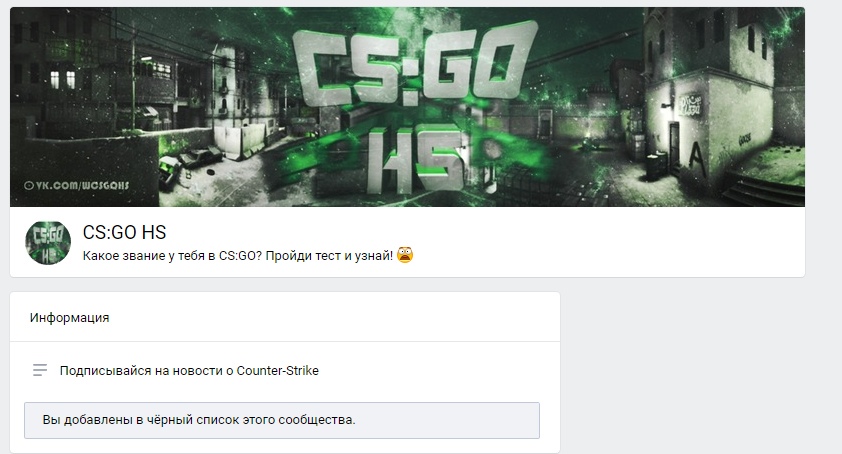This screenshot has width=842, height=454.
Task: Click the scared face emoji in status
Action: click(x=405, y=255)
